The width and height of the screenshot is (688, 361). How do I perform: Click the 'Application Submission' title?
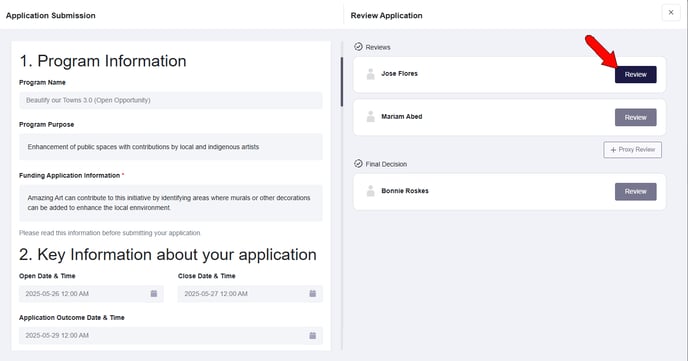[x=50, y=15]
